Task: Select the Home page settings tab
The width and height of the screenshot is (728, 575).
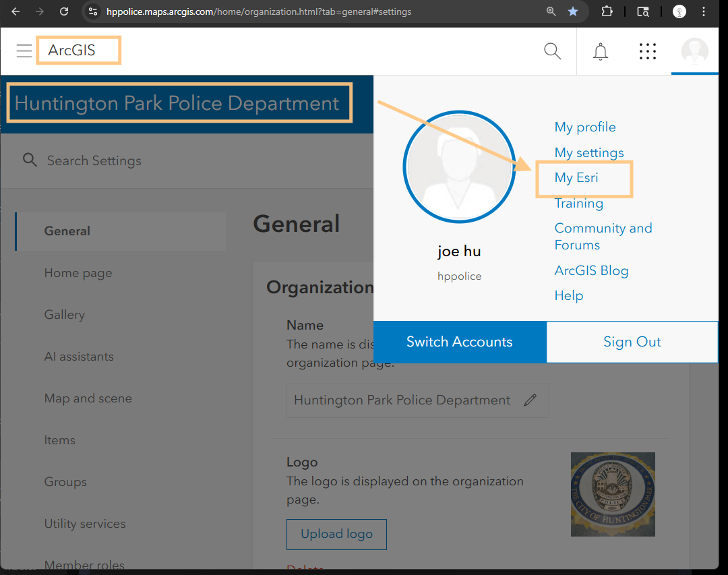Action: tap(78, 273)
